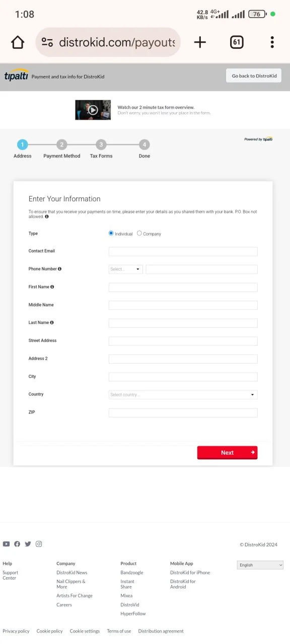Click the Go back to DistroKid button
This screenshot has height=644, width=290.
254,75
